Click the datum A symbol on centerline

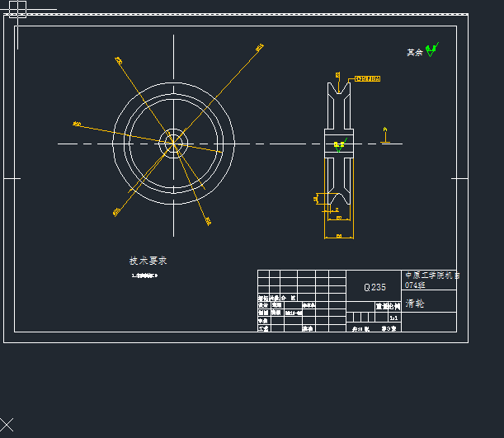385,135
